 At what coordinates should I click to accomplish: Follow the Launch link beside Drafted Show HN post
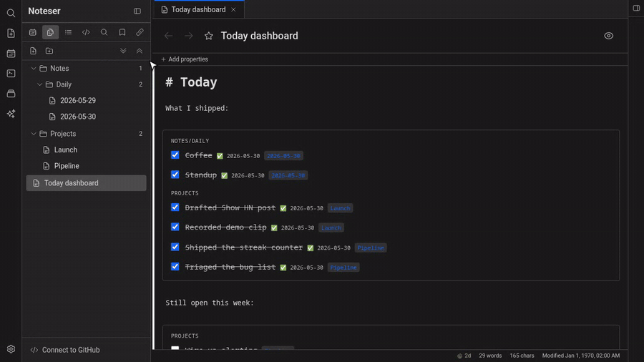coord(340,208)
